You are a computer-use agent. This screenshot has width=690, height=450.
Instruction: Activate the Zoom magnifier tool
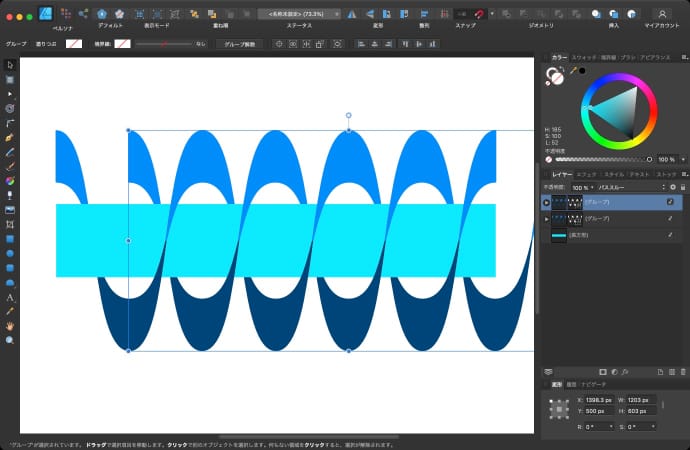point(10,340)
